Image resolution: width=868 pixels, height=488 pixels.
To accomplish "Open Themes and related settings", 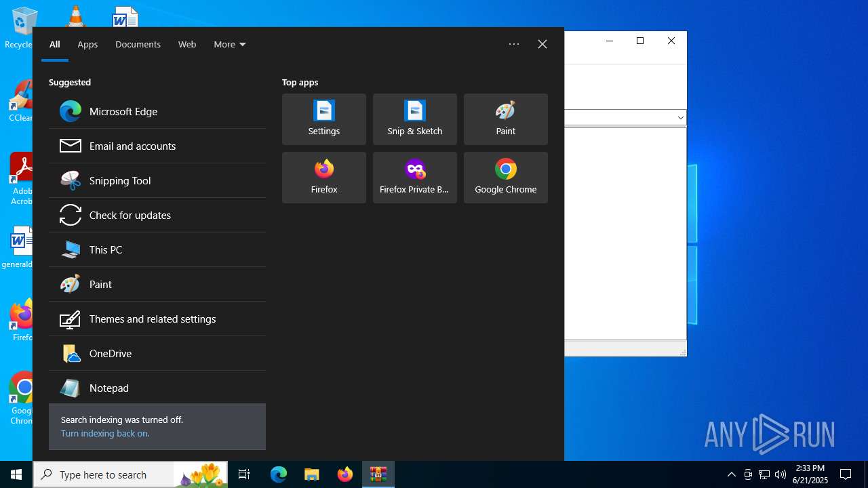I will [x=157, y=319].
